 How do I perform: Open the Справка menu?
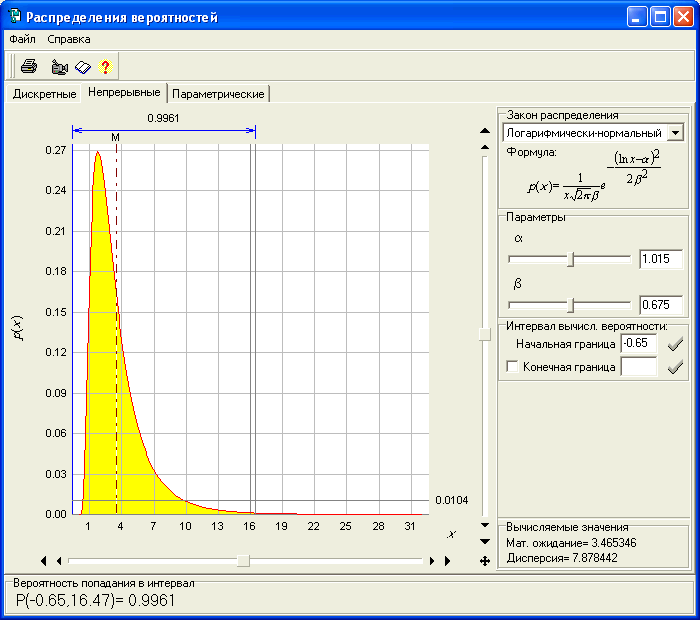(x=69, y=39)
